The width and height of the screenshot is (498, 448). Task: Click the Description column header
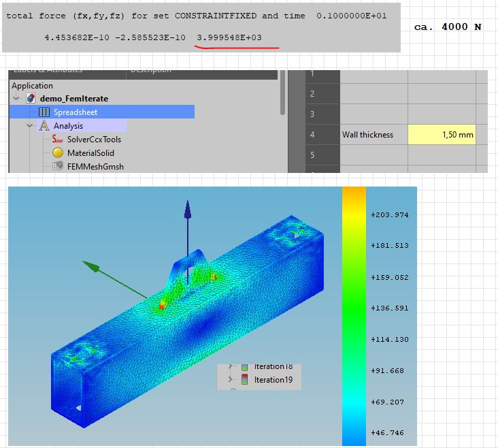click(x=150, y=71)
